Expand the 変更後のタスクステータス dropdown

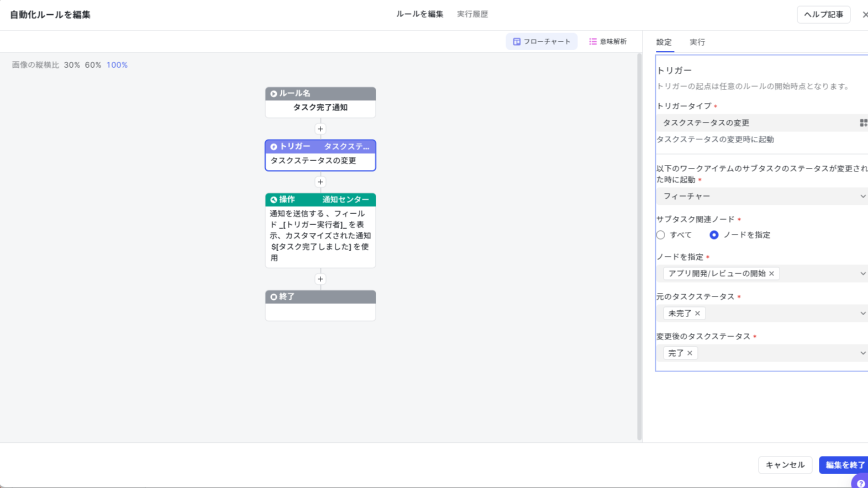click(862, 353)
